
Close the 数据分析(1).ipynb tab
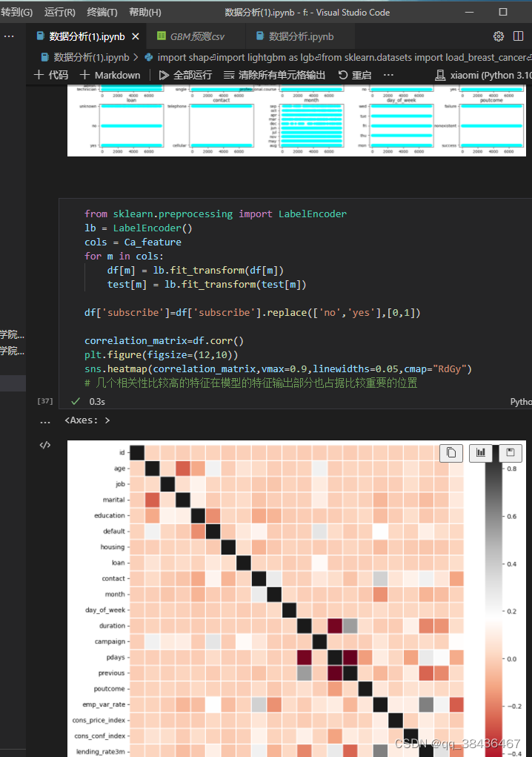click(x=136, y=36)
